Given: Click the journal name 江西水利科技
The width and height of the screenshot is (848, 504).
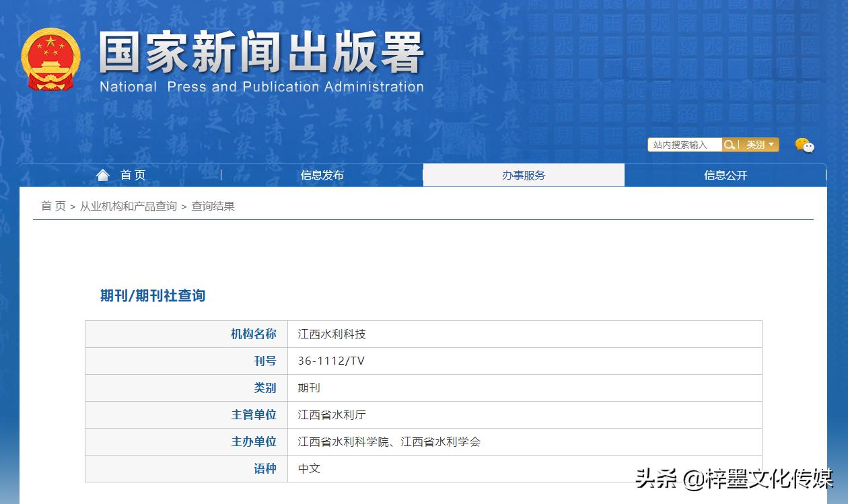Looking at the screenshot, I should click(332, 334).
